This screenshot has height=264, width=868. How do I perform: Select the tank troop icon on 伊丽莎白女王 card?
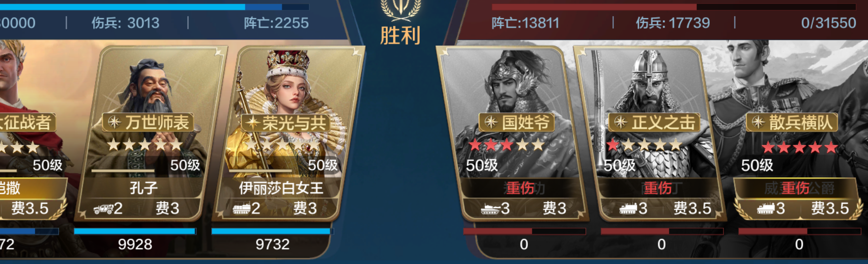tap(241, 209)
